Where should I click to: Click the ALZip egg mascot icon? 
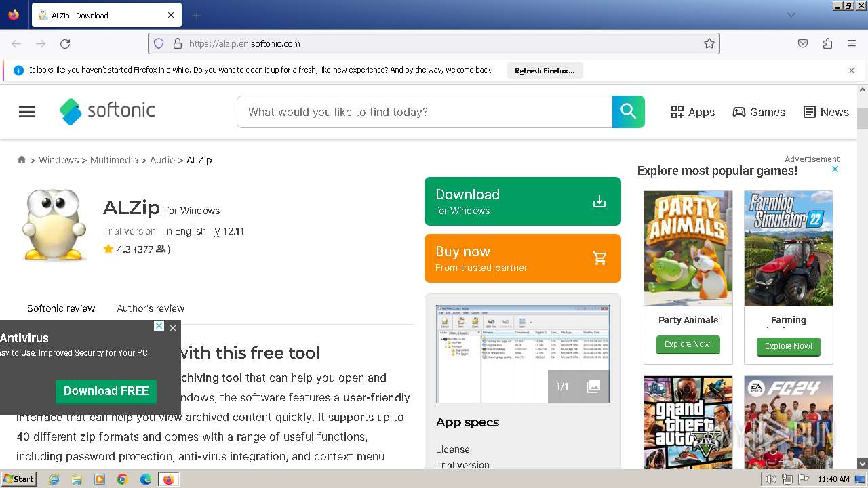54,225
